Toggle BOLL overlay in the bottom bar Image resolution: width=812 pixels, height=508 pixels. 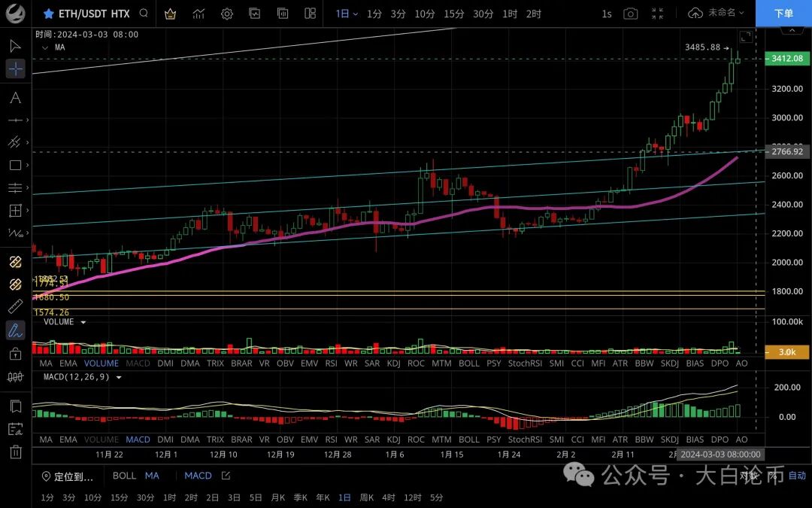124,476
